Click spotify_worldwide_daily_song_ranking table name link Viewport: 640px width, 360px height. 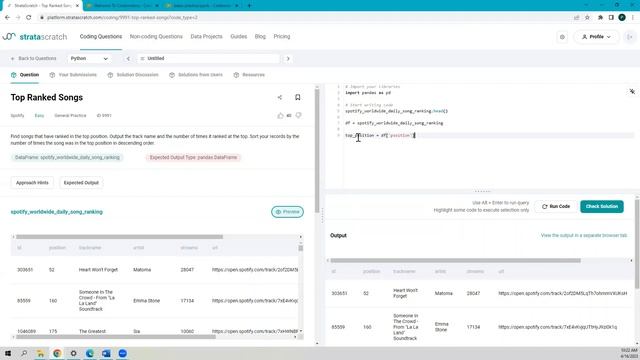[57, 212]
